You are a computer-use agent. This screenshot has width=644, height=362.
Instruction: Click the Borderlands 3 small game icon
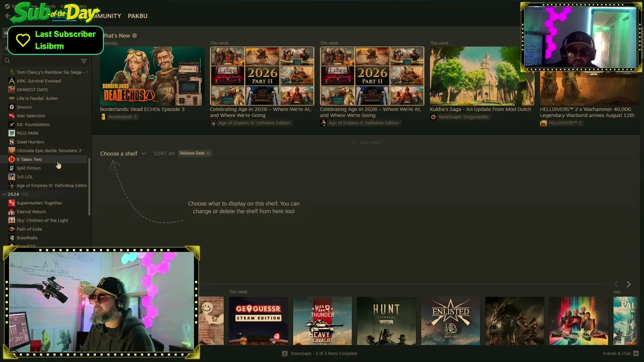[103, 117]
